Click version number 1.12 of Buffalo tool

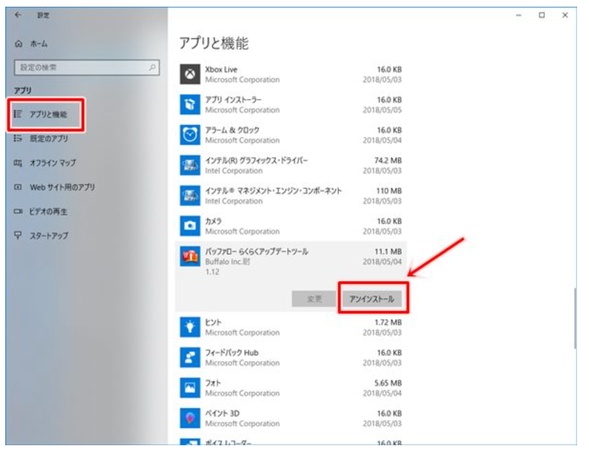212,272
